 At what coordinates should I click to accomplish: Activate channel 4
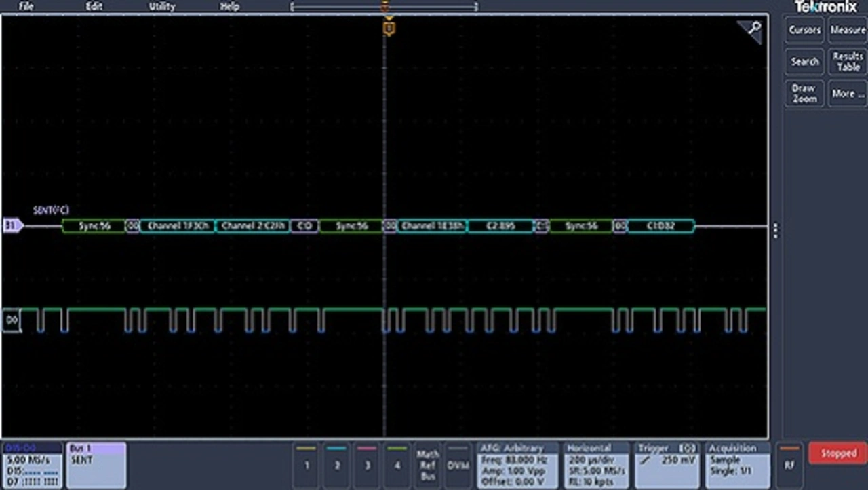click(x=397, y=465)
